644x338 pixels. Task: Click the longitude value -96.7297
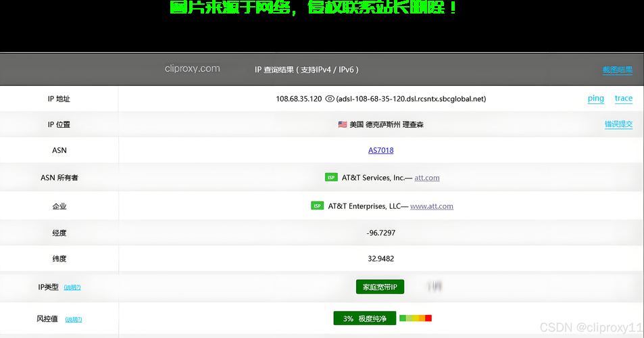[380, 233]
